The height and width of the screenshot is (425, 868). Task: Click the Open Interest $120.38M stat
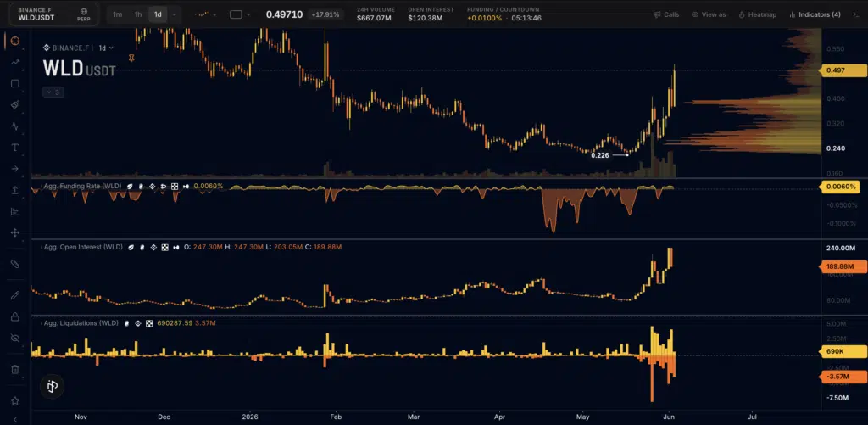tap(431, 14)
